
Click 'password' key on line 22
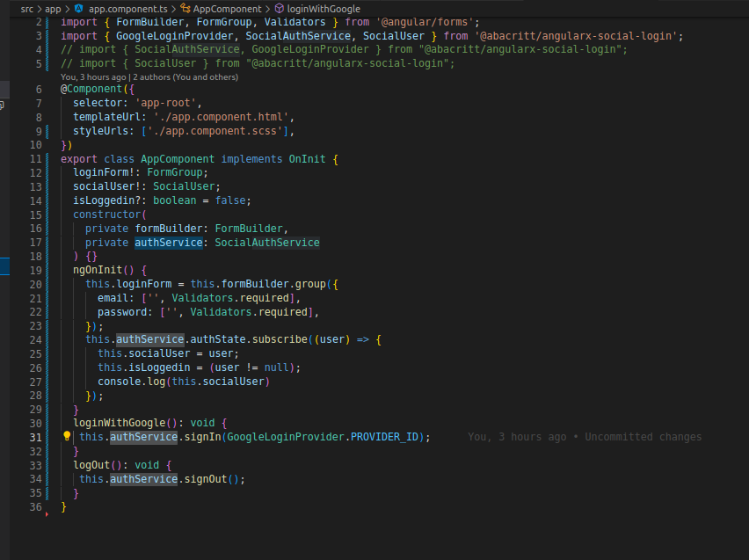tap(122, 312)
